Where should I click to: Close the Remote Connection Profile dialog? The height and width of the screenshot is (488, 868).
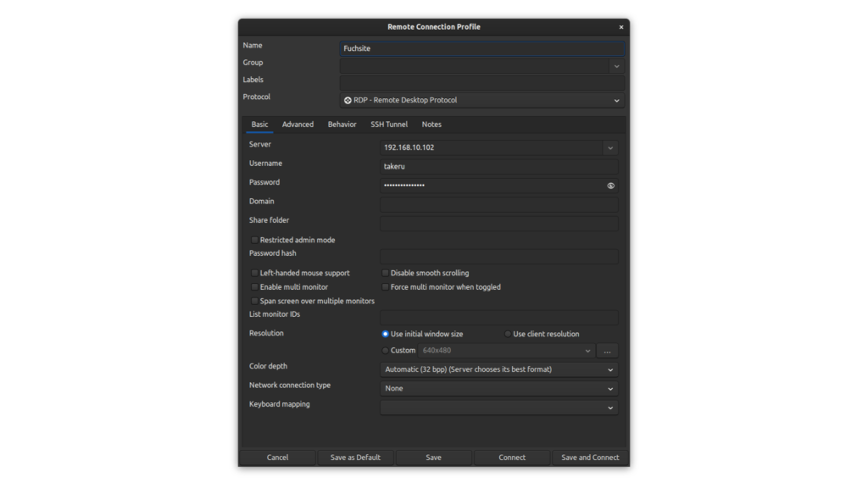point(621,27)
